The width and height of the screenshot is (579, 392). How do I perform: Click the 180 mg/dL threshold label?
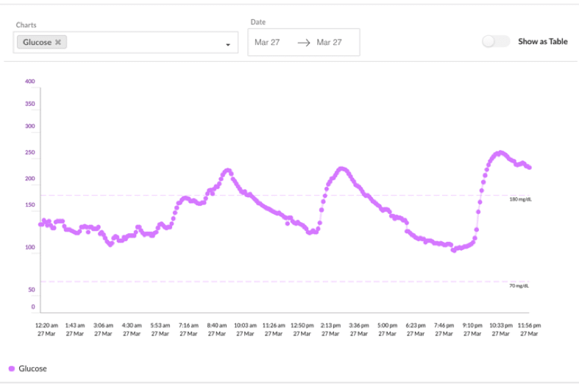pos(520,199)
